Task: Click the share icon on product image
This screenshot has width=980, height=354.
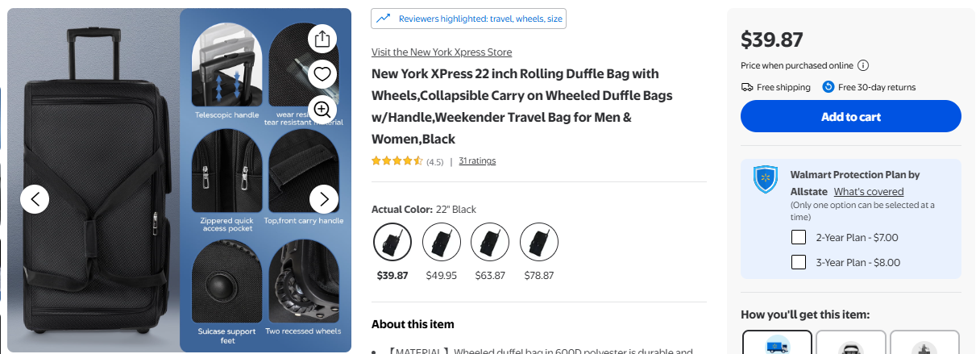Action: (322, 39)
